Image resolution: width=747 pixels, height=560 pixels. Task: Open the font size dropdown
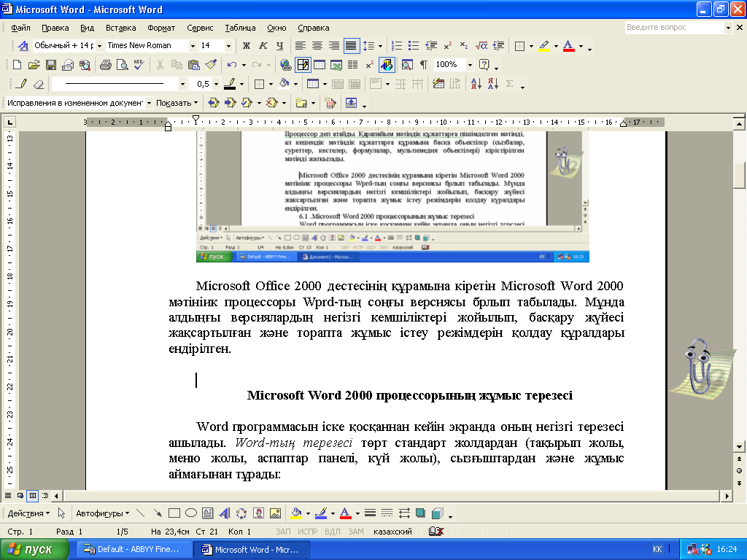coord(228,46)
